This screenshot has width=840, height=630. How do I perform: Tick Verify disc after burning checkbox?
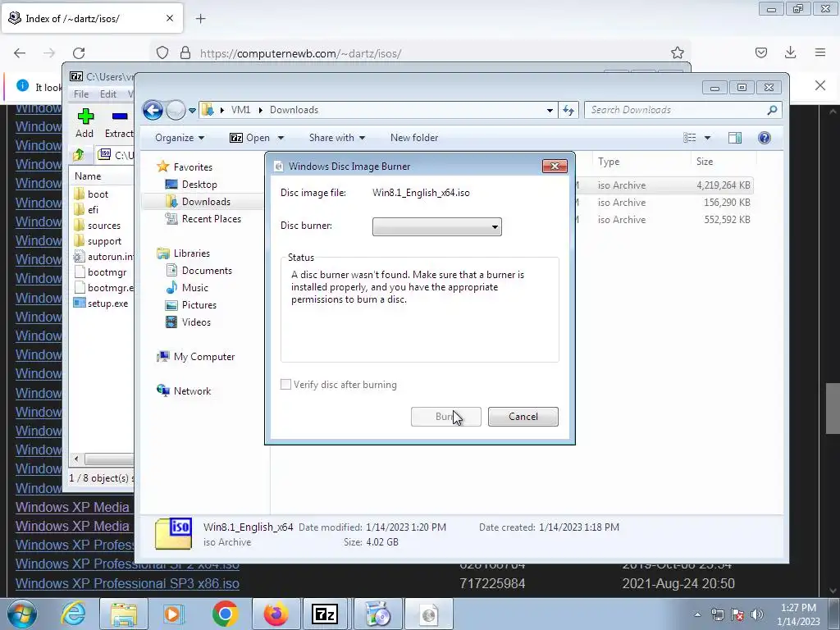pyautogui.click(x=285, y=385)
